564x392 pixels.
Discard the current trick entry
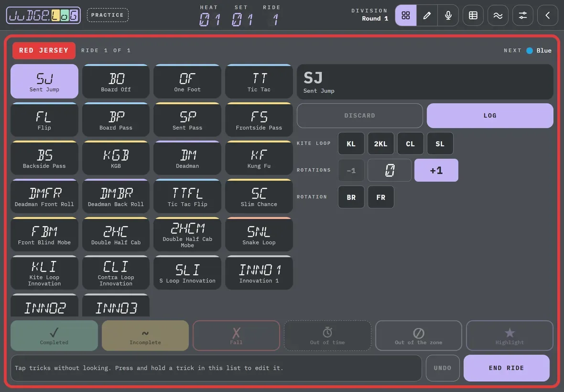(360, 115)
